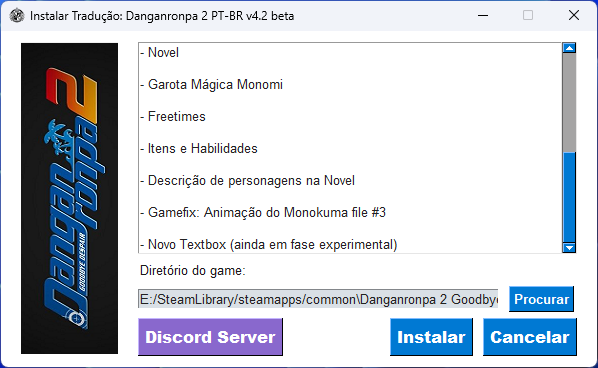Select the 'Itens e Habilidades' line
The width and height of the screenshot is (598, 368).
(199, 148)
